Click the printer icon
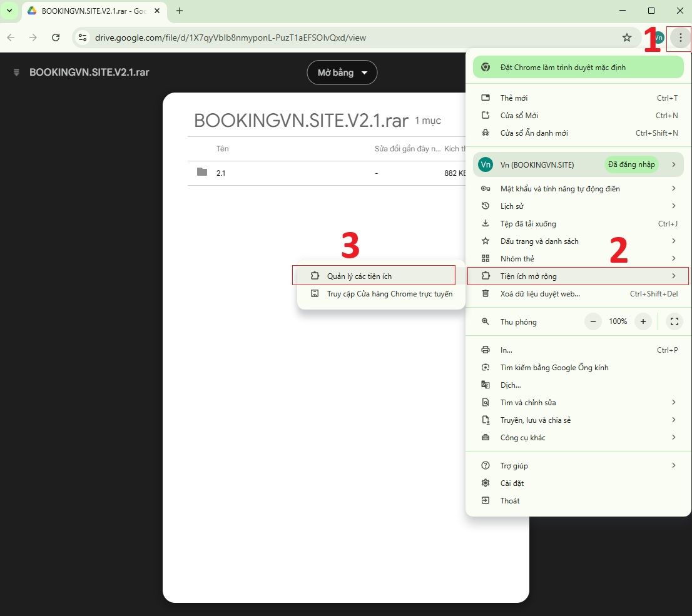The image size is (692, 616). [x=486, y=350]
